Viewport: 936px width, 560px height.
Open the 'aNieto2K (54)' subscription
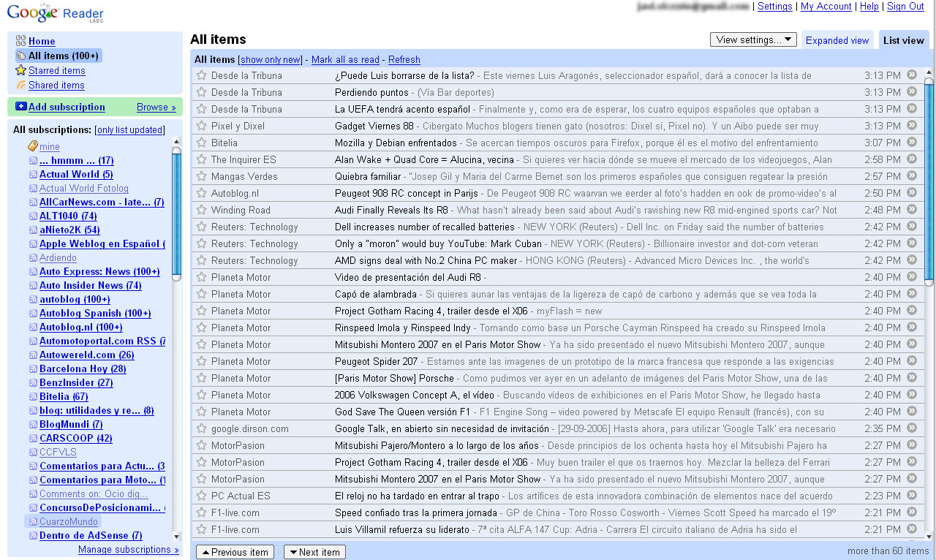(69, 230)
